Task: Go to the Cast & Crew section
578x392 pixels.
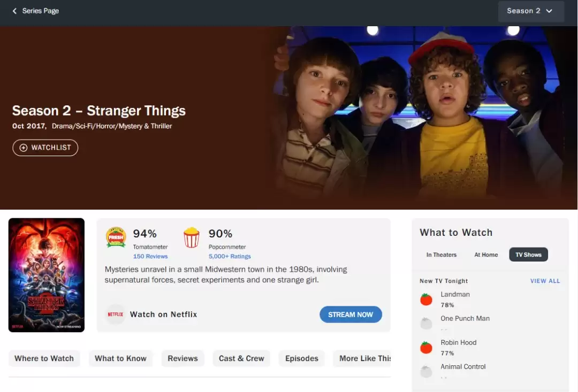Action: pyautogui.click(x=241, y=358)
